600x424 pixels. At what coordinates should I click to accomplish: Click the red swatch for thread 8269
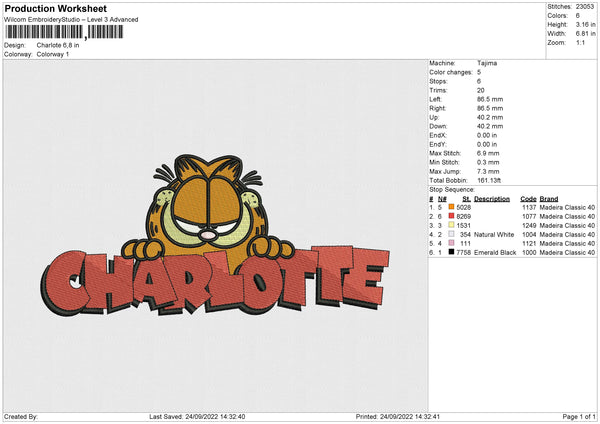pos(451,216)
